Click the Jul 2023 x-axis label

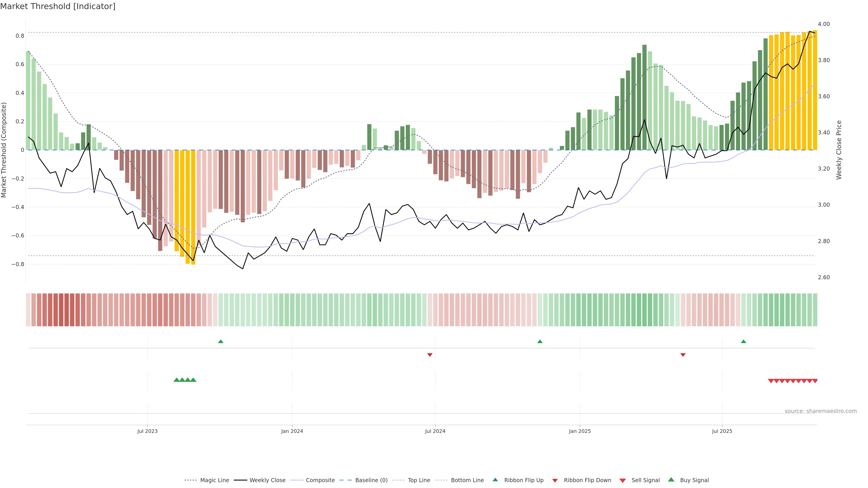pyautogui.click(x=147, y=431)
